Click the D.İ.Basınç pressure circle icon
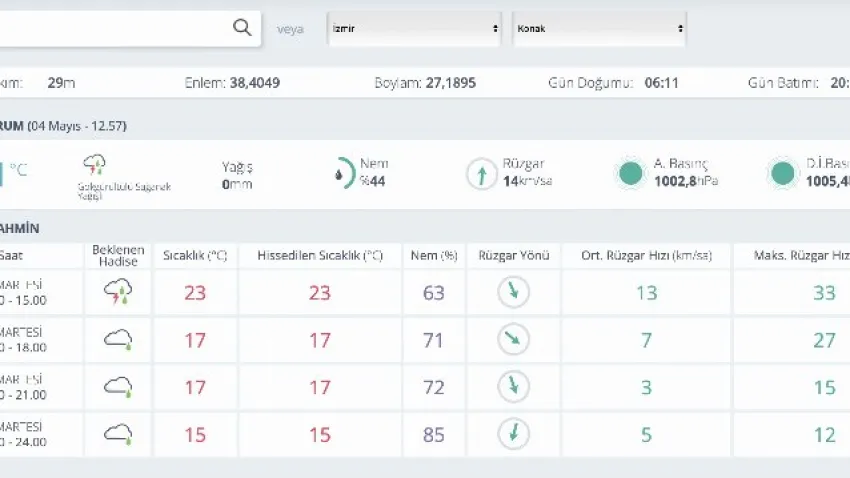The width and height of the screenshot is (850, 478). 782,174
